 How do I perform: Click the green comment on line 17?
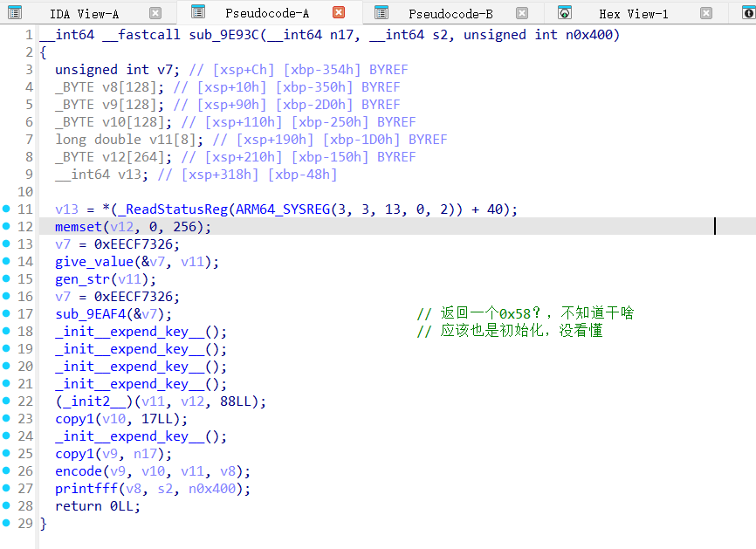click(526, 313)
